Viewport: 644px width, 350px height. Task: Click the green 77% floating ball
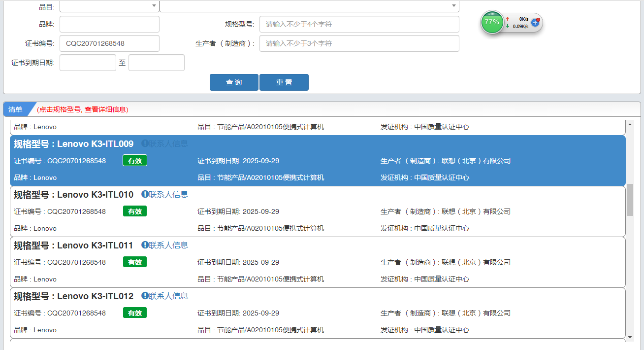[x=491, y=22]
